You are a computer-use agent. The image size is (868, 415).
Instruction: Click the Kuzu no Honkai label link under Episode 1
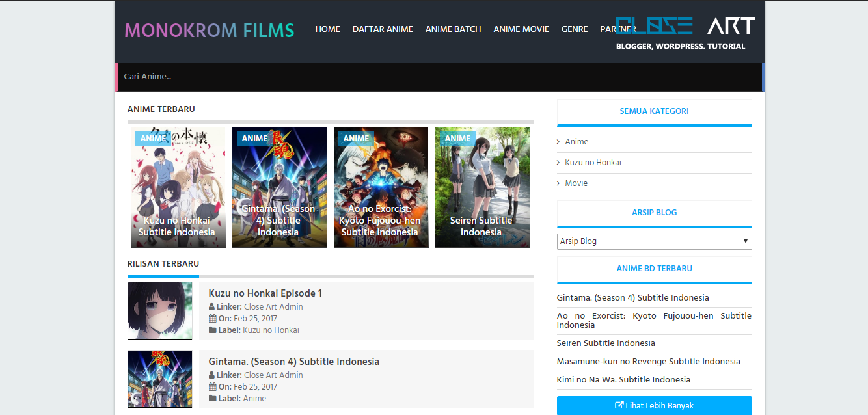(x=271, y=330)
